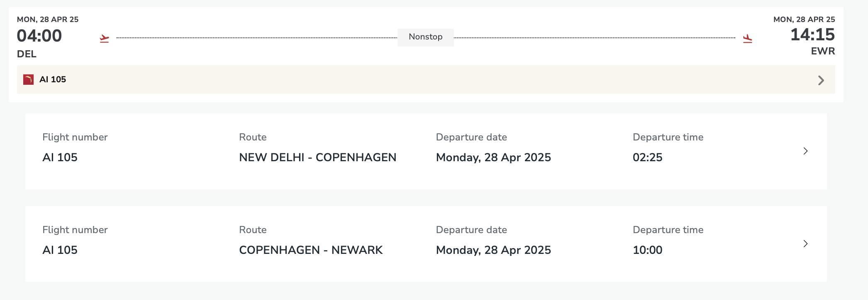The image size is (868, 300).
Task: Click the Nonstop badge
Action: coord(425,37)
